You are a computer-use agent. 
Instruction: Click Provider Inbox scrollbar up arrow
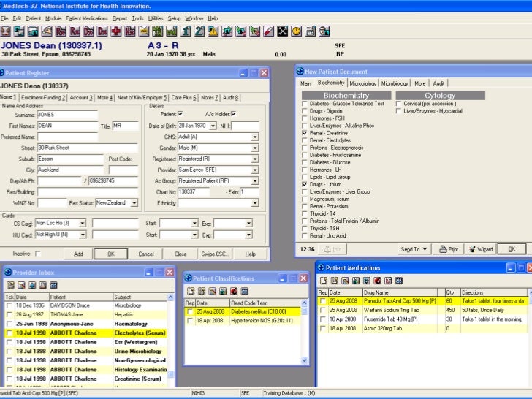(171, 297)
